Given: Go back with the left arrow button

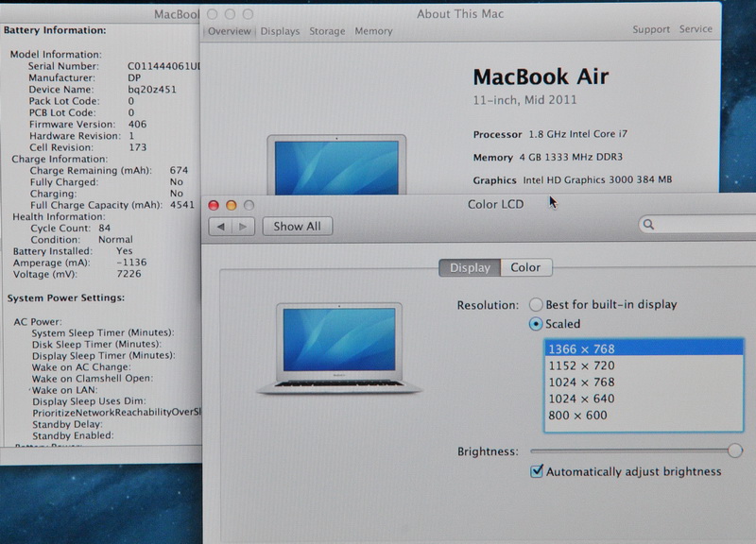Looking at the screenshot, I should coord(220,227).
